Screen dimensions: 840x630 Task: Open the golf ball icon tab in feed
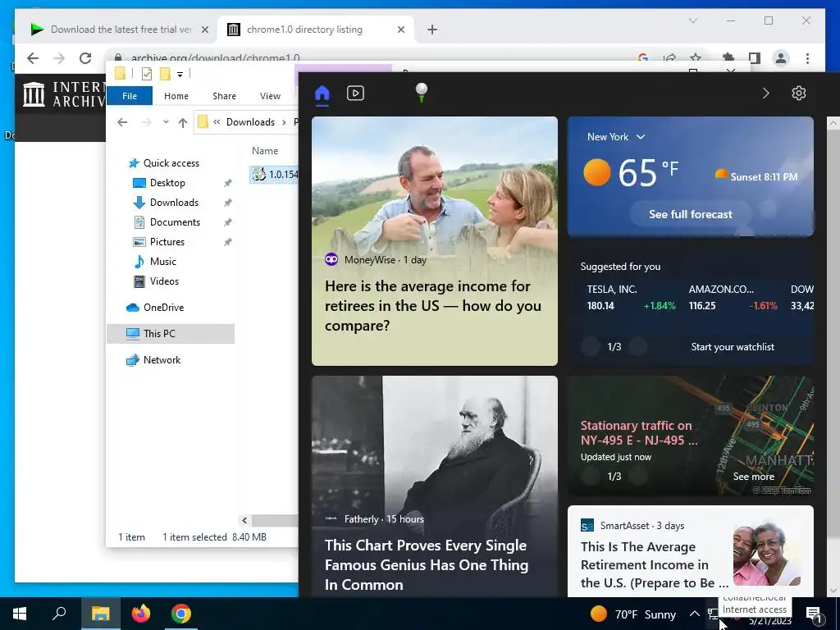pyautogui.click(x=422, y=93)
